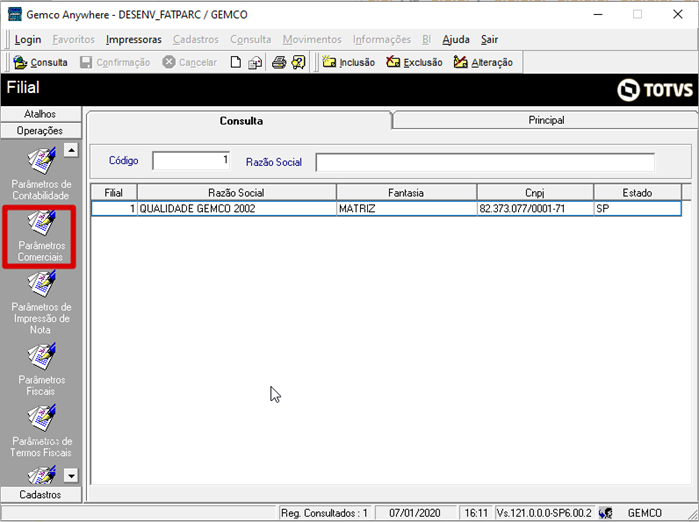The image size is (699, 522).
Task: Expand the Atalhos sidebar section
Action: coord(41,114)
